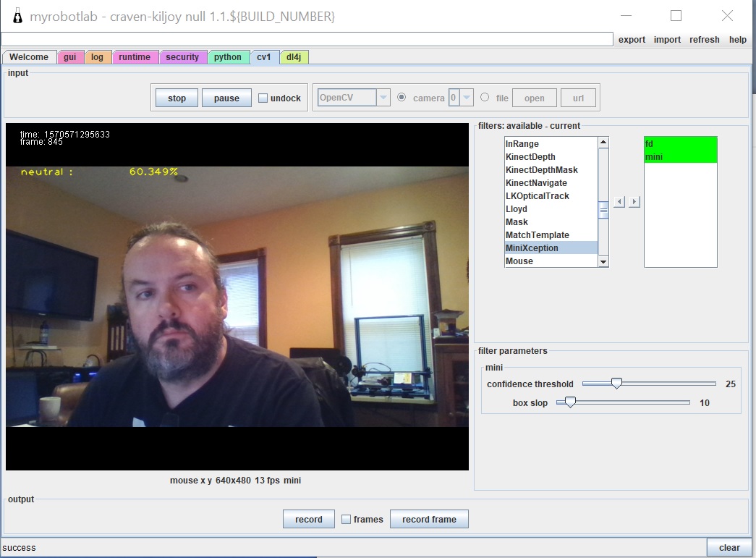Click the box slop value 10
The image size is (756, 558).
click(705, 402)
